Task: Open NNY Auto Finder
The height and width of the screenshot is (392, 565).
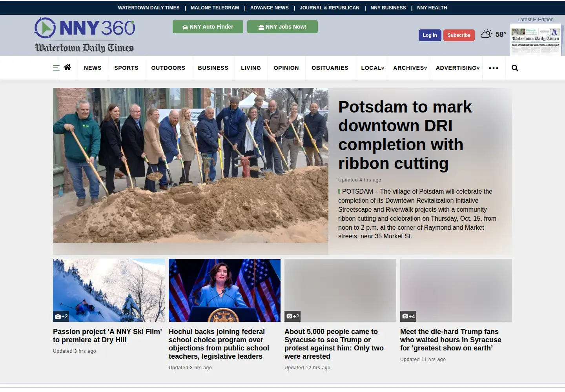Action: coord(208,27)
